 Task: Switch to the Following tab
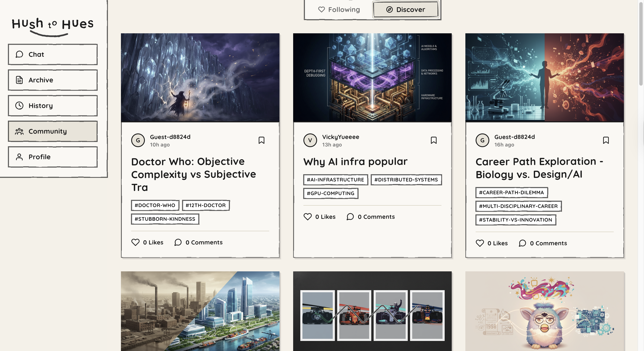coord(339,9)
